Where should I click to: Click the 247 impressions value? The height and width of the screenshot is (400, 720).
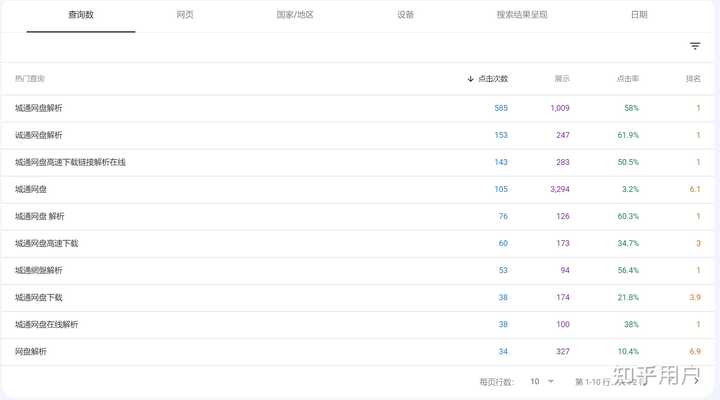pos(562,135)
